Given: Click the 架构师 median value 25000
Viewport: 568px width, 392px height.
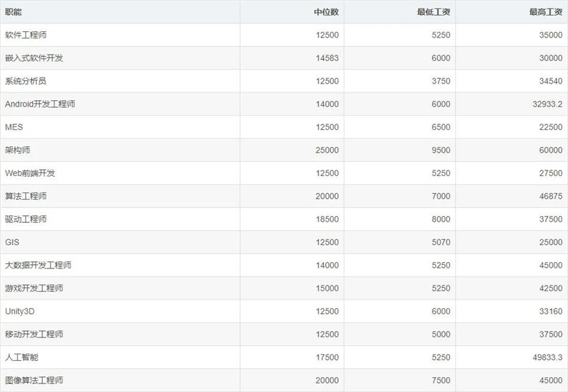Looking at the screenshot, I should [x=327, y=151].
